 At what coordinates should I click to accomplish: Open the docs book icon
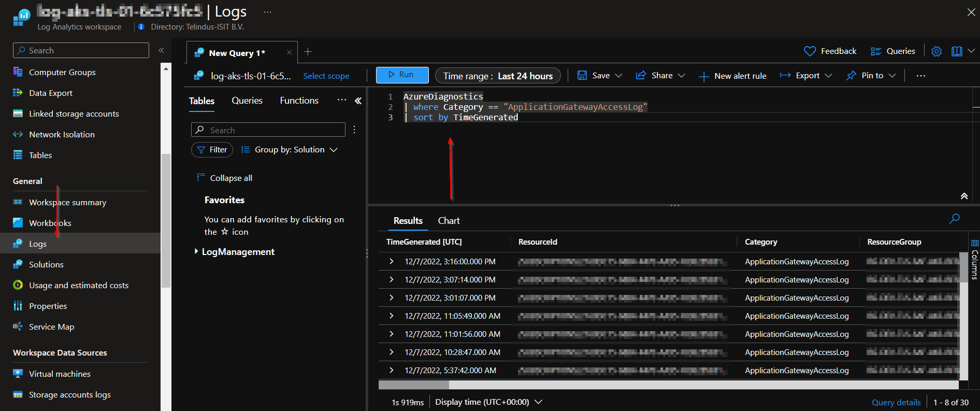point(957,51)
